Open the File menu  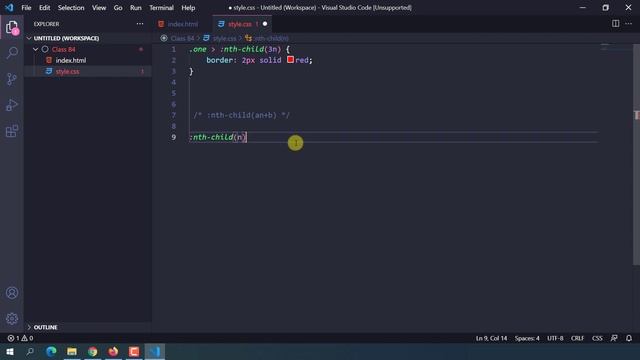[26, 8]
